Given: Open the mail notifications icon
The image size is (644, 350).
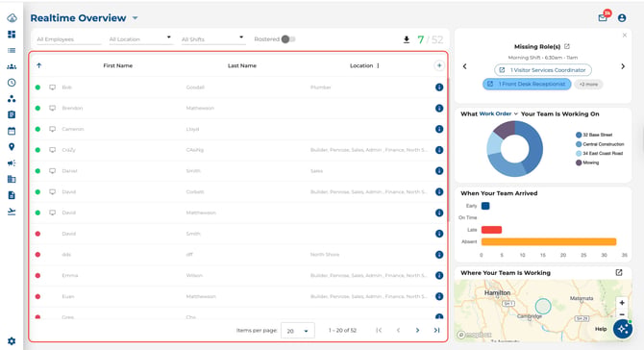Looking at the screenshot, I should (603, 17).
